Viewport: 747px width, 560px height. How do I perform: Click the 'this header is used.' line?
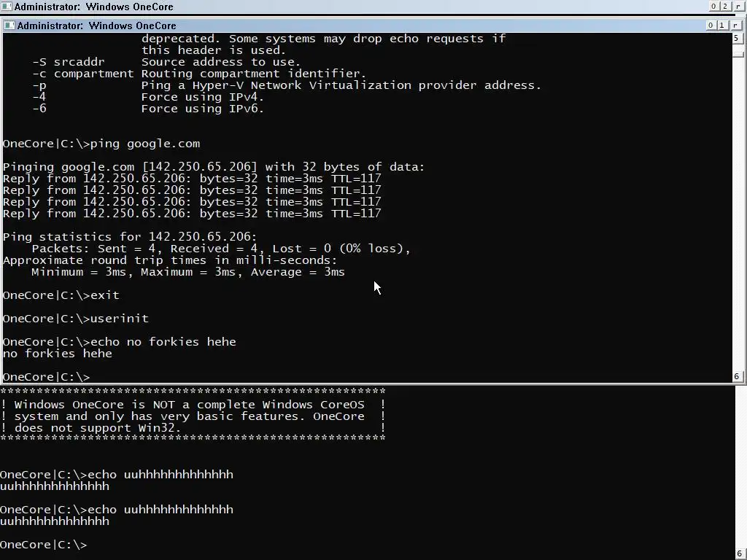click(214, 50)
